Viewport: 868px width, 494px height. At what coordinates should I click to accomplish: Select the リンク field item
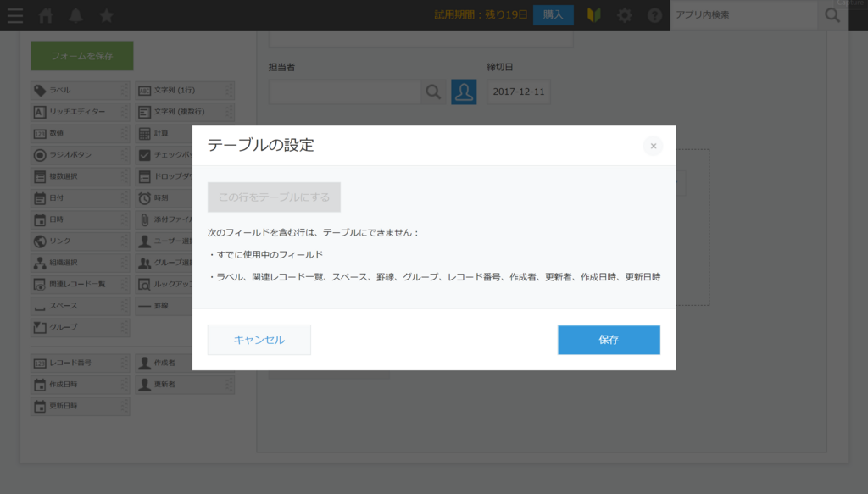(81, 241)
